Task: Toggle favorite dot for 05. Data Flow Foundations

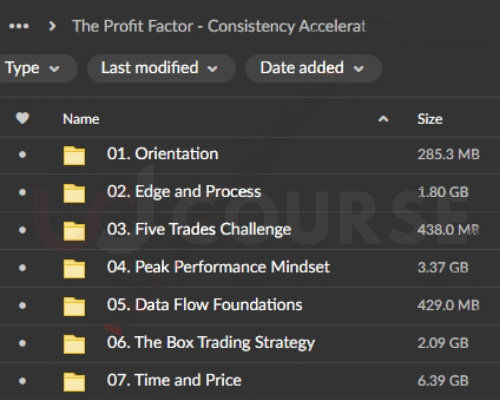Action: click(x=22, y=305)
